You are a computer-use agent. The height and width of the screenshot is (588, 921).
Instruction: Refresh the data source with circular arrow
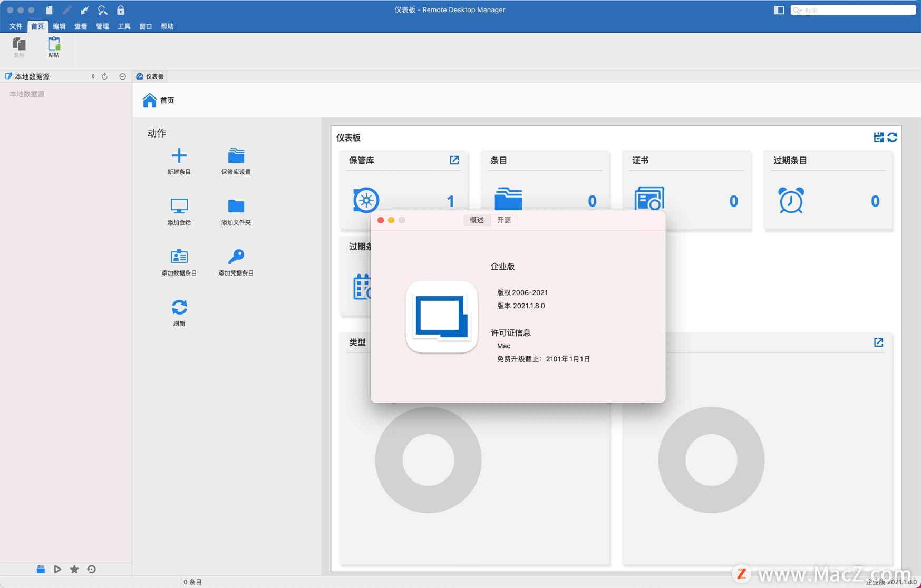click(x=104, y=76)
